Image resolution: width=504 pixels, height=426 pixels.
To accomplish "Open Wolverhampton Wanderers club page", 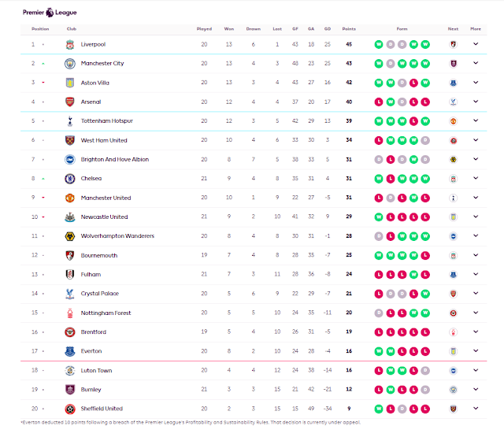I will (x=117, y=236).
